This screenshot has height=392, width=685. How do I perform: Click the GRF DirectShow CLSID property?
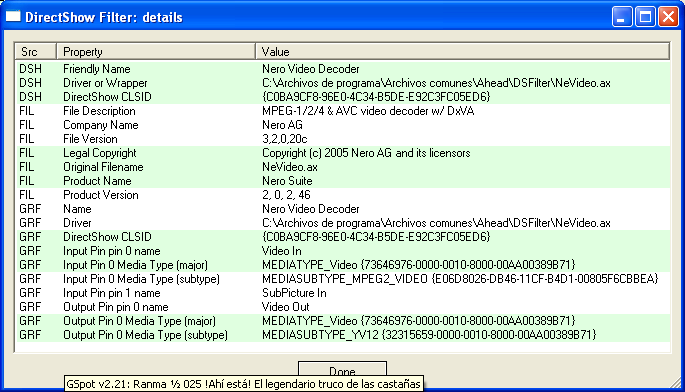pos(107,237)
